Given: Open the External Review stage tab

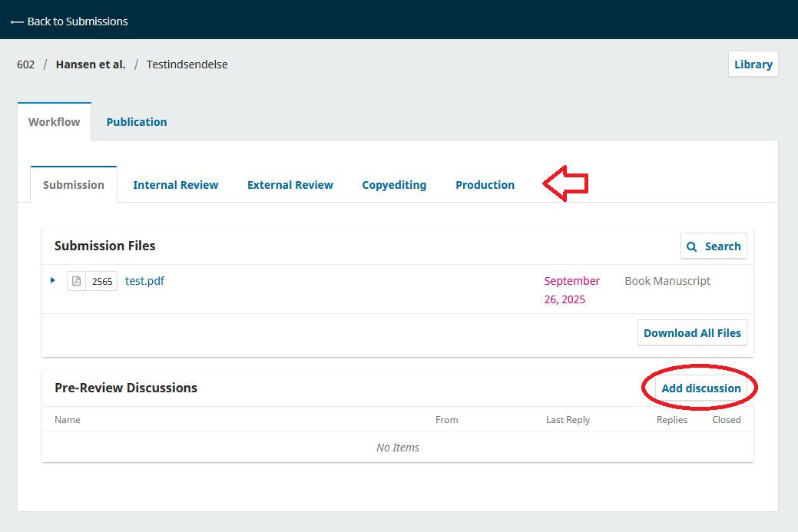Looking at the screenshot, I should (x=290, y=185).
